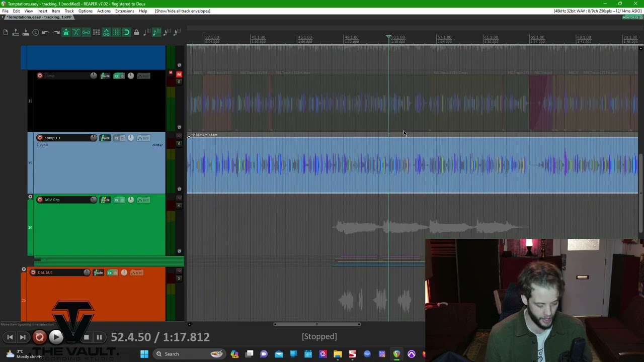Click the last note icon in the toolbar
The image size is (644, 362).
(x=177, y=32)
